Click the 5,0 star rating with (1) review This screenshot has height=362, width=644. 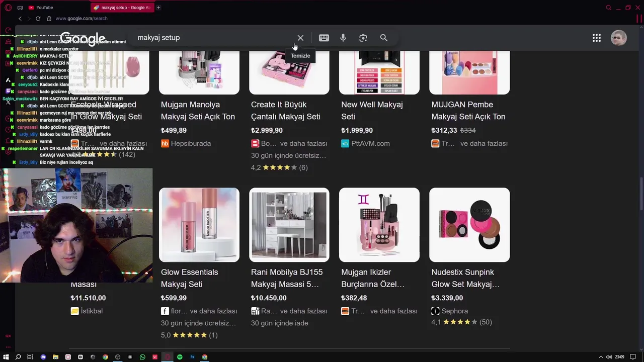tap(189, 335)
